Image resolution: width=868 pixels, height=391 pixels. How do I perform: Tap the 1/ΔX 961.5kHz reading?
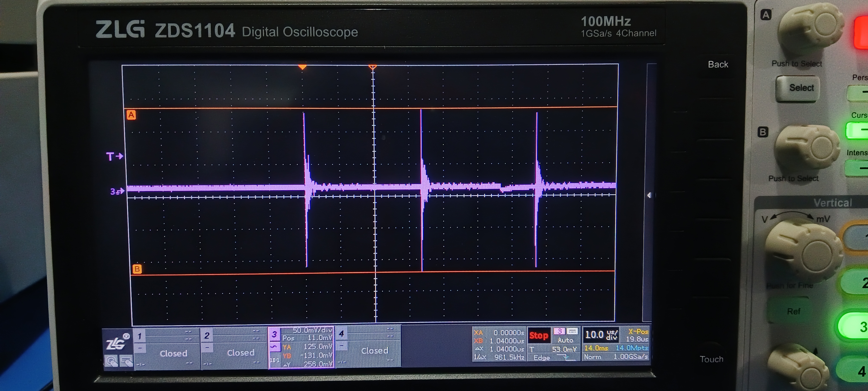(x=499, y=357)
